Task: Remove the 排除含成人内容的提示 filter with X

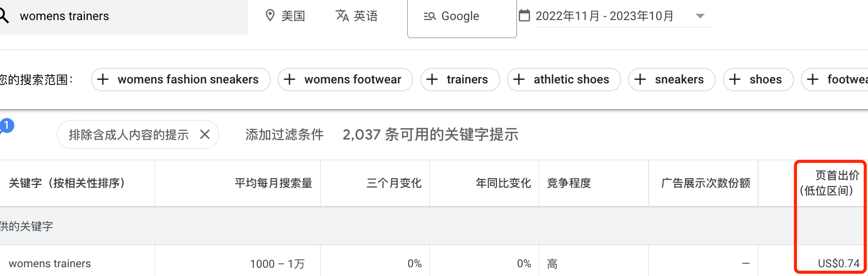Action: (205, 134)
